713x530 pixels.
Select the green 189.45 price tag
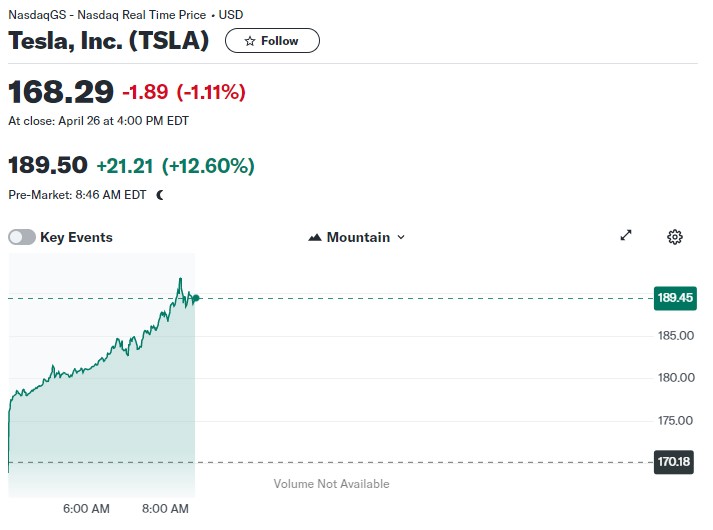675,298
